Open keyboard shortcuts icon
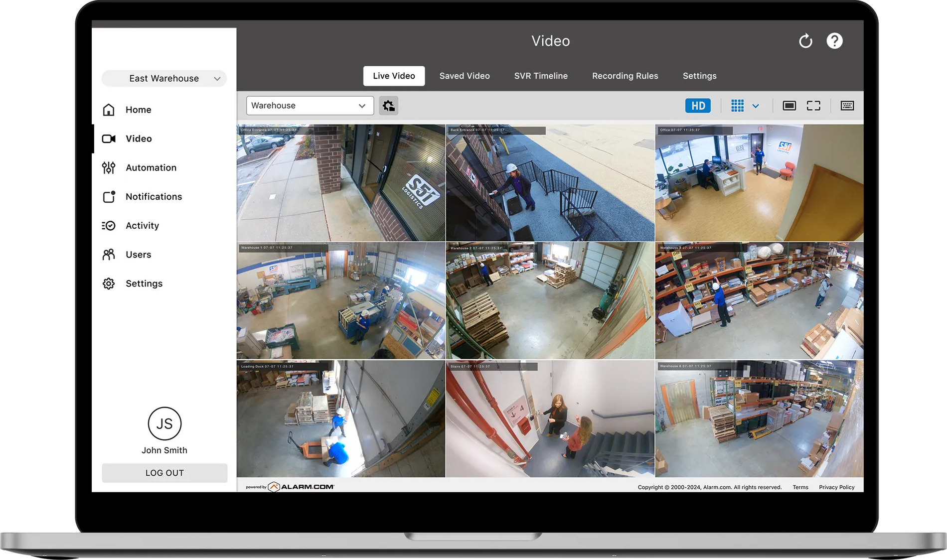This screenshot has width=947, height=560. pyautogui.click(x=847, y=106)
